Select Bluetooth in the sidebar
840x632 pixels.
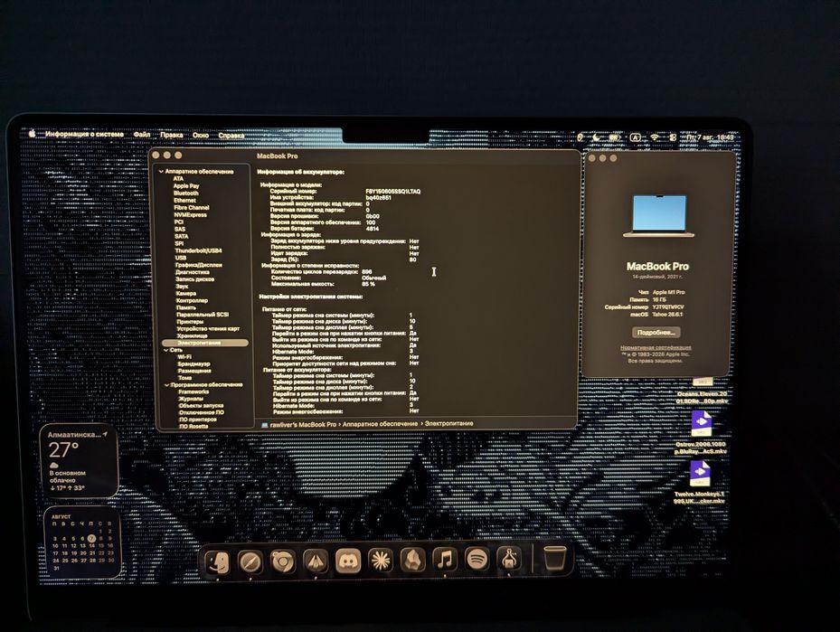pyautogui.click(x=186, y=193)
